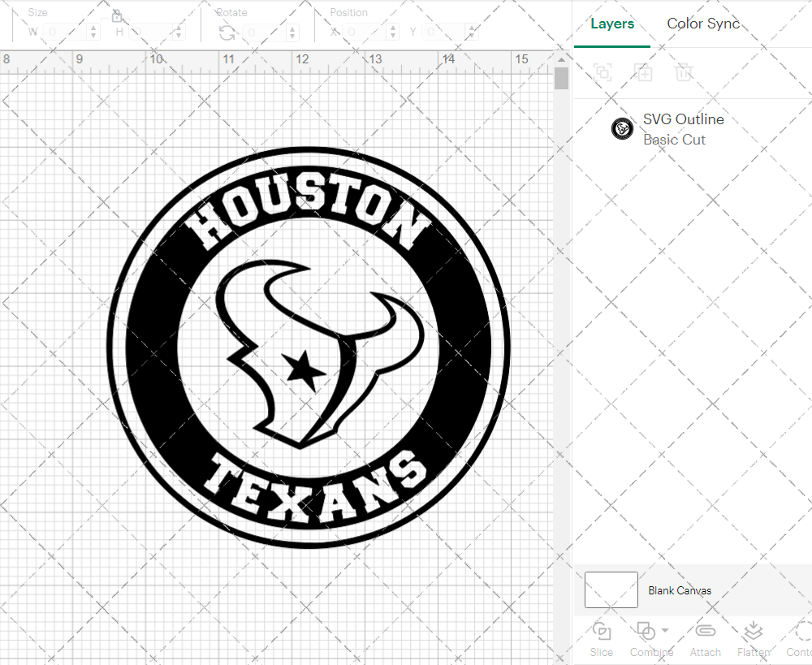Select the Layers tab
Image resolution: width=812 pixels, height=665 pixels.
612,24
